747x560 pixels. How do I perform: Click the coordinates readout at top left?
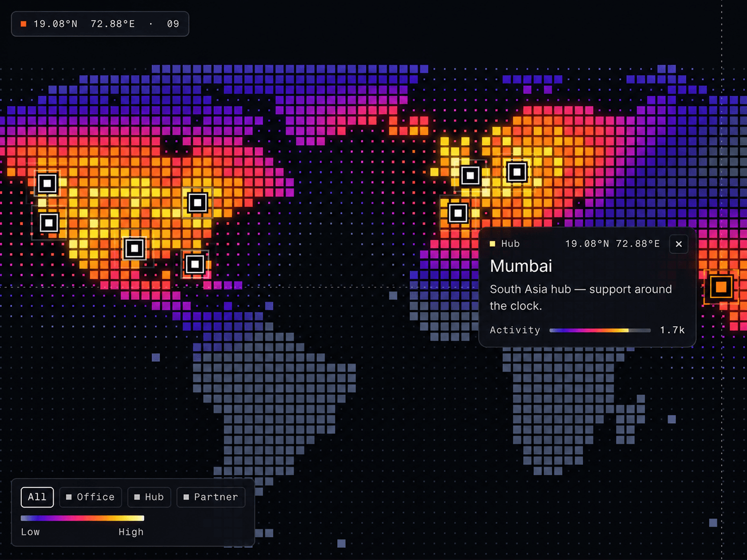100,24
